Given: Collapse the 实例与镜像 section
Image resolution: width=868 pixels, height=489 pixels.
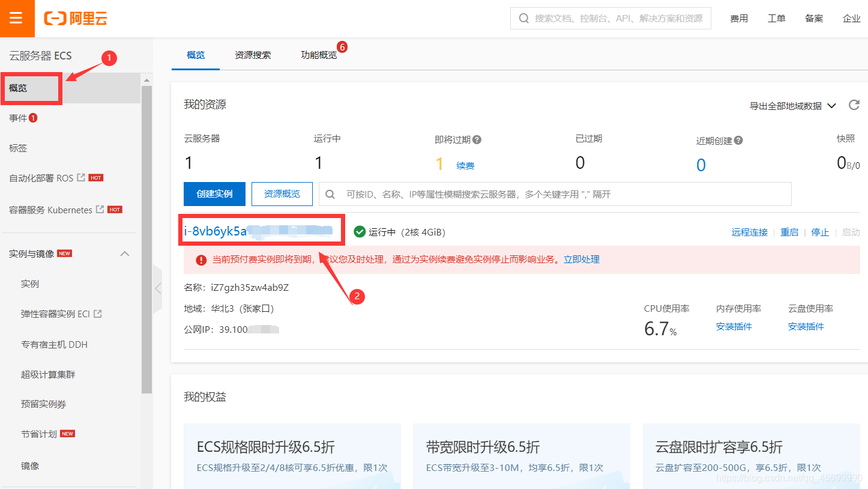Looking at the screenshot, I should (125, 254).
